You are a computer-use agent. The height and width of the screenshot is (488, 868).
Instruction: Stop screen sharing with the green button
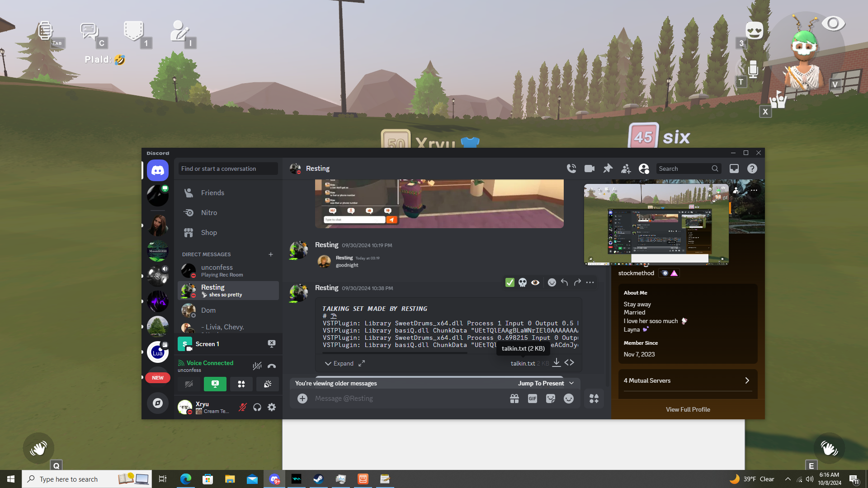[215, 384]
